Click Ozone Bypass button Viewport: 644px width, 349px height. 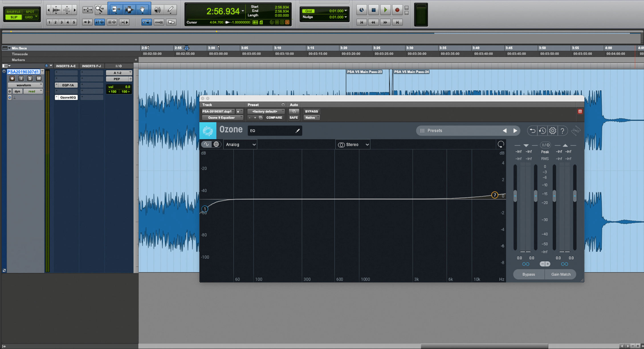click(x=529, y=274)
